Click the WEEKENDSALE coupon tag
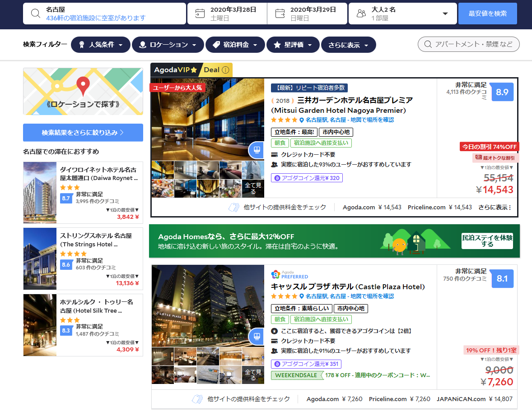This screenshot has width=532, height=416. (x=296, y=375)
